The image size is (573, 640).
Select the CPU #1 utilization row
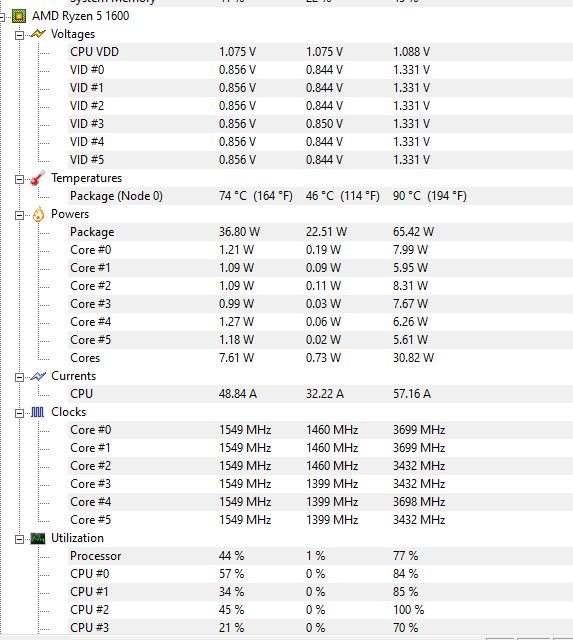(320, 592)
